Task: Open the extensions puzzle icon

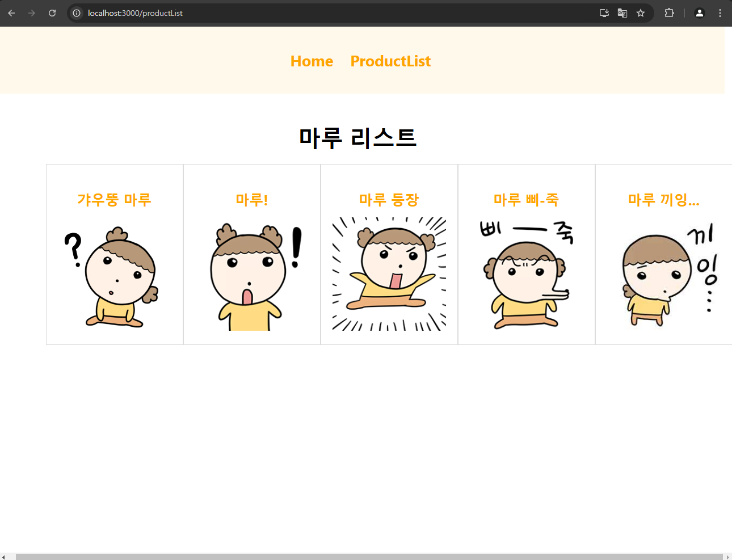Action: click(669, 13)
